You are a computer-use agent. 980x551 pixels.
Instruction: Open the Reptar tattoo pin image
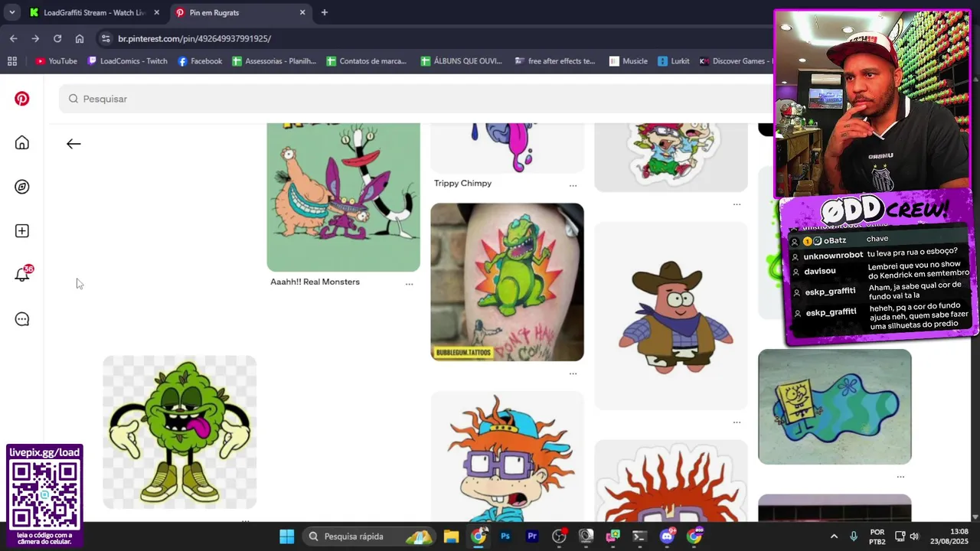[507, 282]
